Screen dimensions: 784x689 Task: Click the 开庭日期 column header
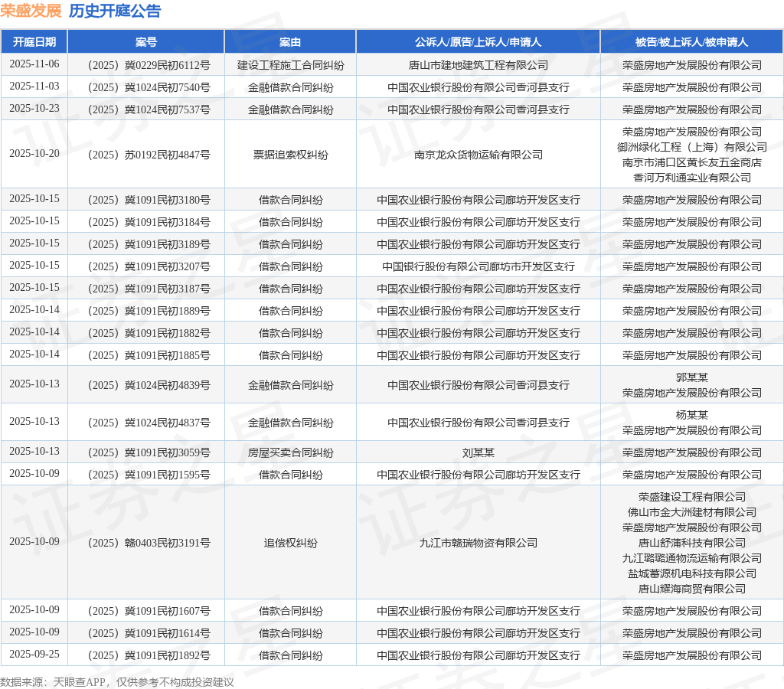[34, 42]
